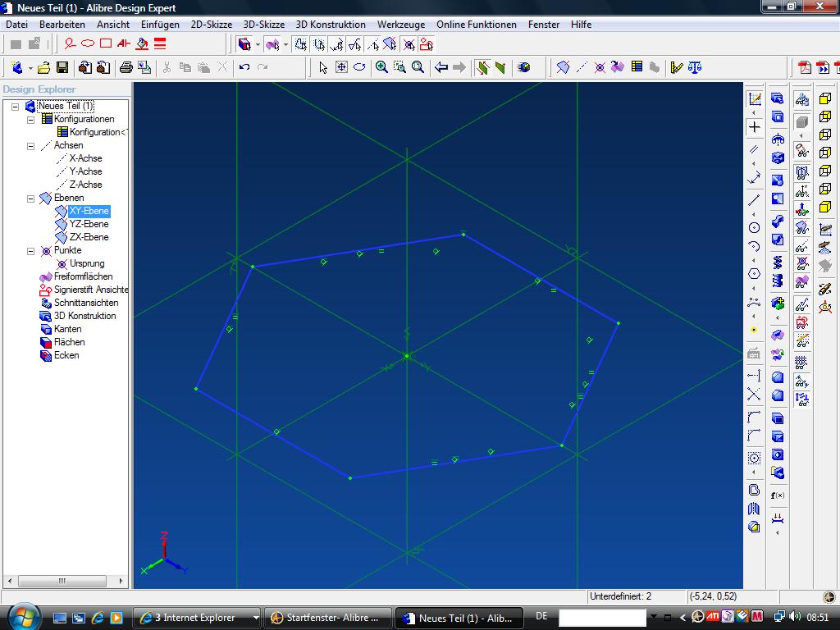Open the 3D Konstruktion menu
840x630 pixels.
pos(331,24)
